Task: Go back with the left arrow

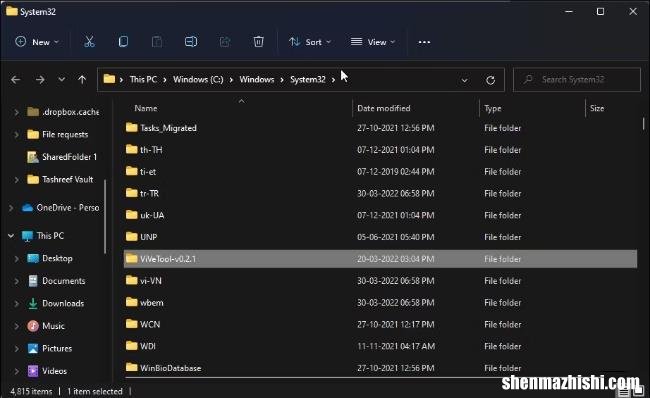Action: pyautogui.click(x=16, y=80)
